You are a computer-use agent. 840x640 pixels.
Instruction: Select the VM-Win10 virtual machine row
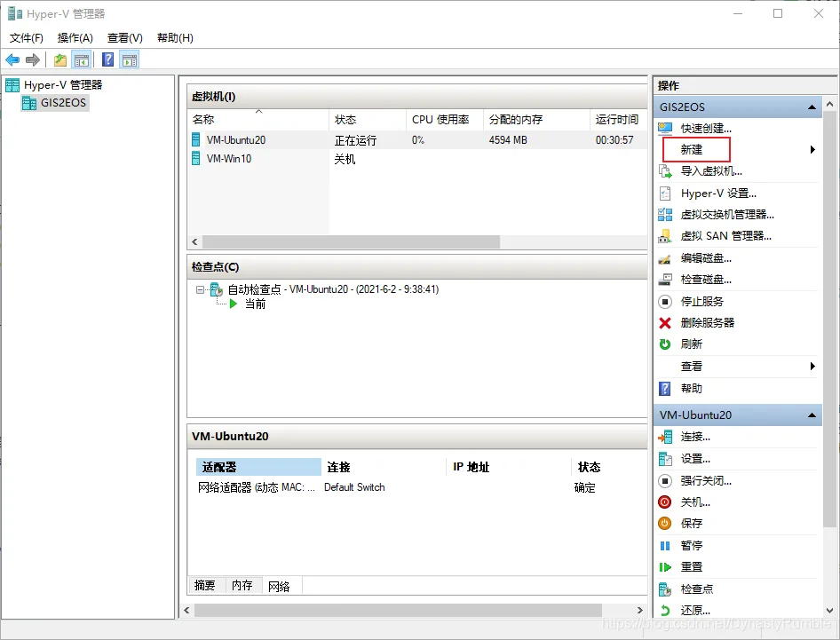416,159
